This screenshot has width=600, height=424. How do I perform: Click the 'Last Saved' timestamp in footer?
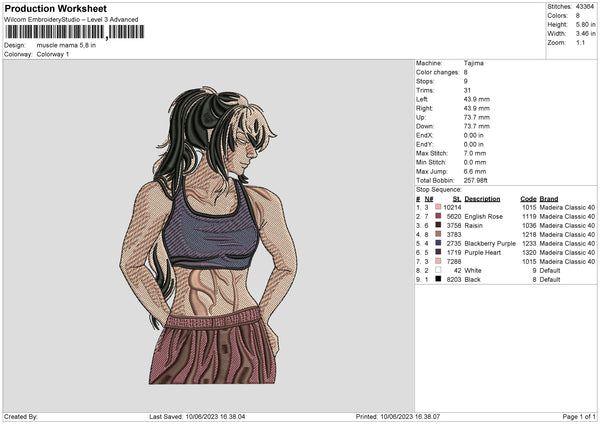[197, 416]
